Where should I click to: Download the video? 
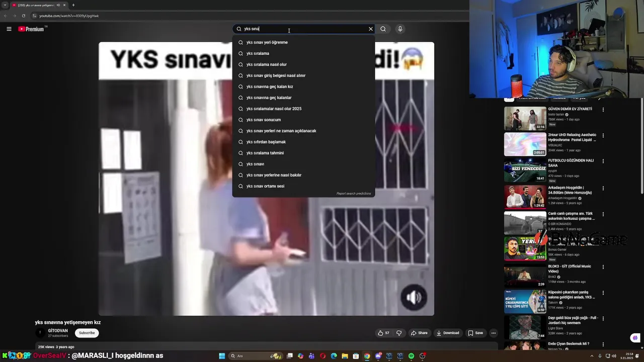click(448, 333)
